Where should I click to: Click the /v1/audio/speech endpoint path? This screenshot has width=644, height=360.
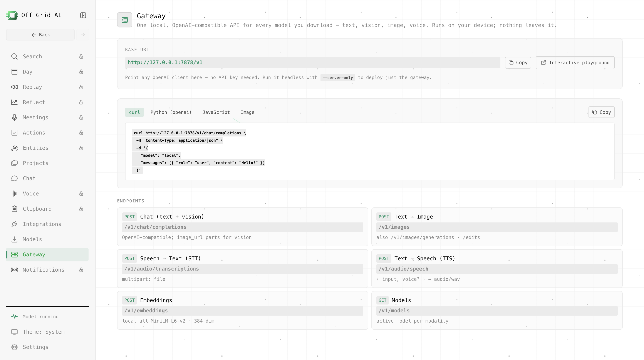(x=497, y=269)
